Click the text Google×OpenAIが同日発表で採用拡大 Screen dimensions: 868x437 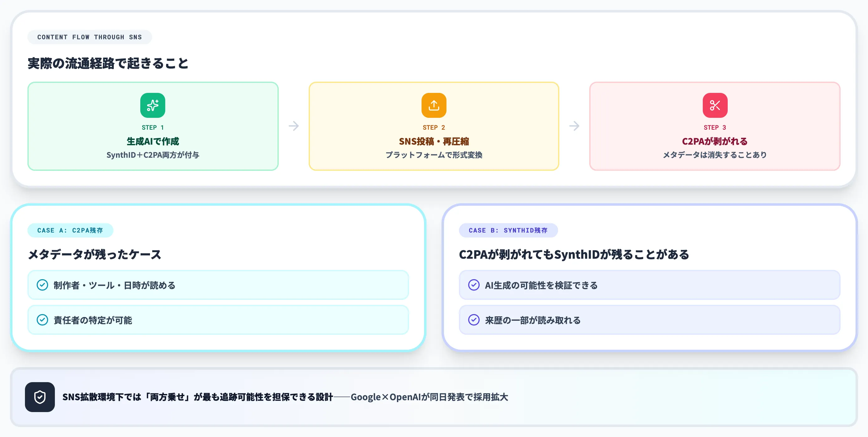coord(429,397)
